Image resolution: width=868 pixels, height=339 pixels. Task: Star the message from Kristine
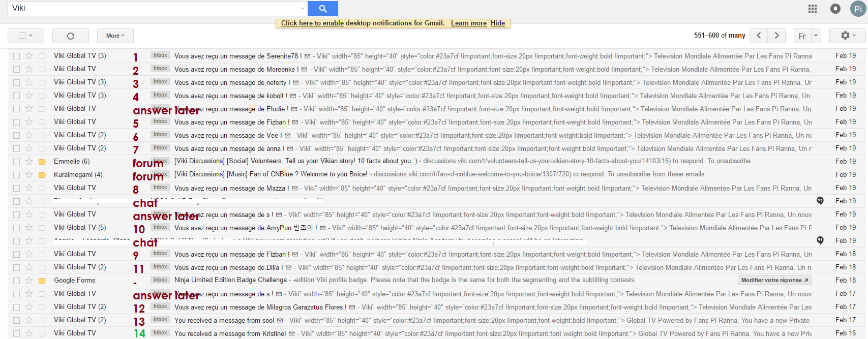29,333
